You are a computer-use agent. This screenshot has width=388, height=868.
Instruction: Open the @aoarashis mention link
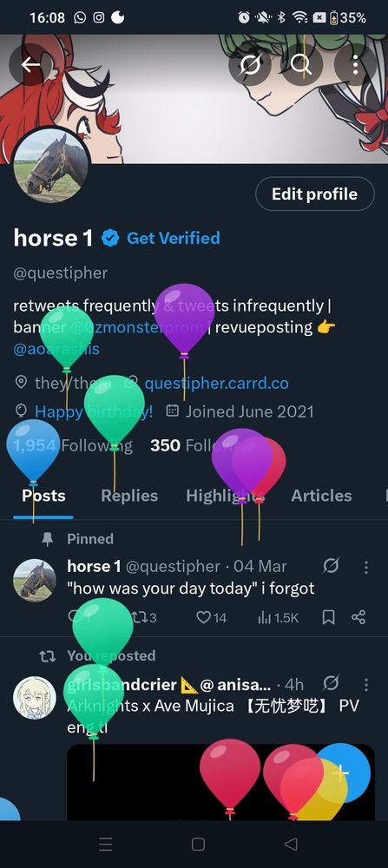56,349
